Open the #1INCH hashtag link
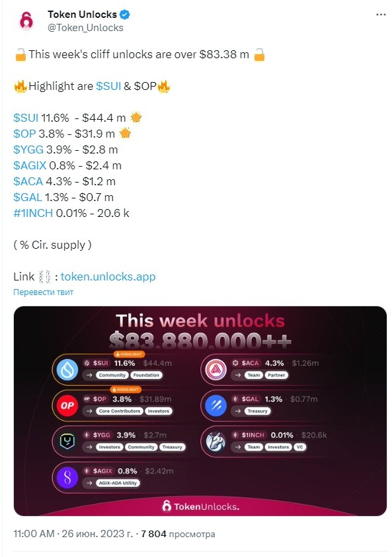This screenshot has height=557, width=392. (x=33, y=213)
